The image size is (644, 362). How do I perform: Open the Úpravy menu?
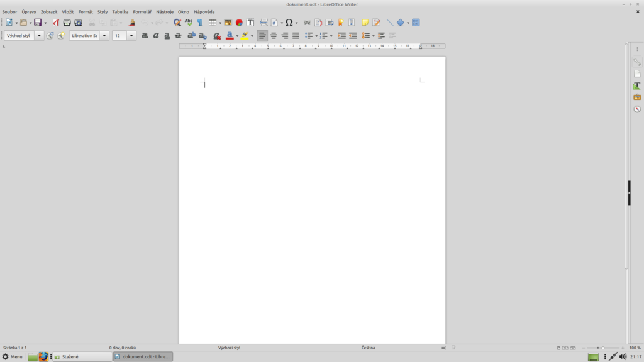(x=29, y=12)
